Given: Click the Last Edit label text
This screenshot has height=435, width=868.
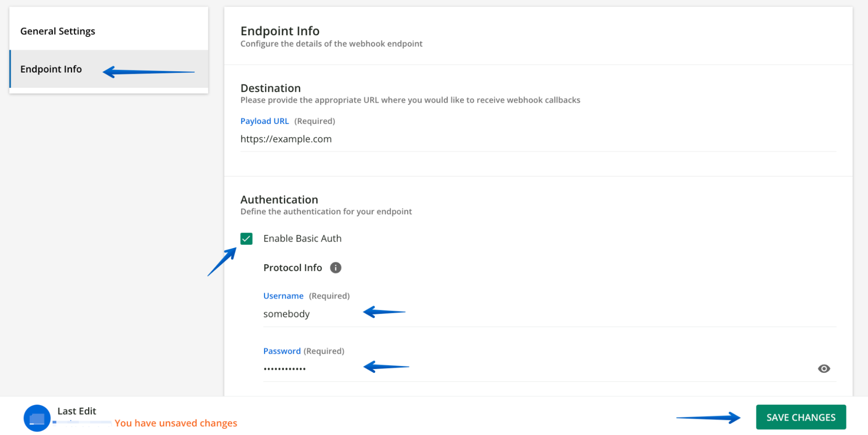Looking at the screenshot, I should click(76, 411).
